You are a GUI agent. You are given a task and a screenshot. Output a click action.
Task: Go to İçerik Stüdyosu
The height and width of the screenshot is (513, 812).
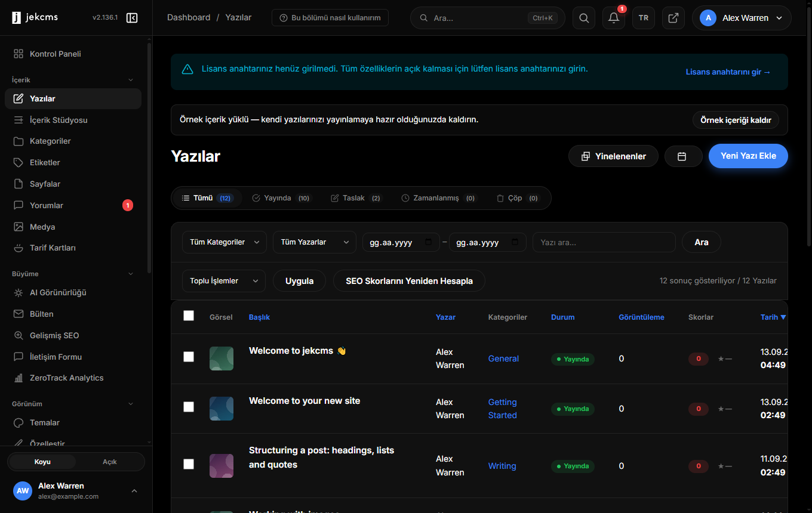click(x=73, y=120)
